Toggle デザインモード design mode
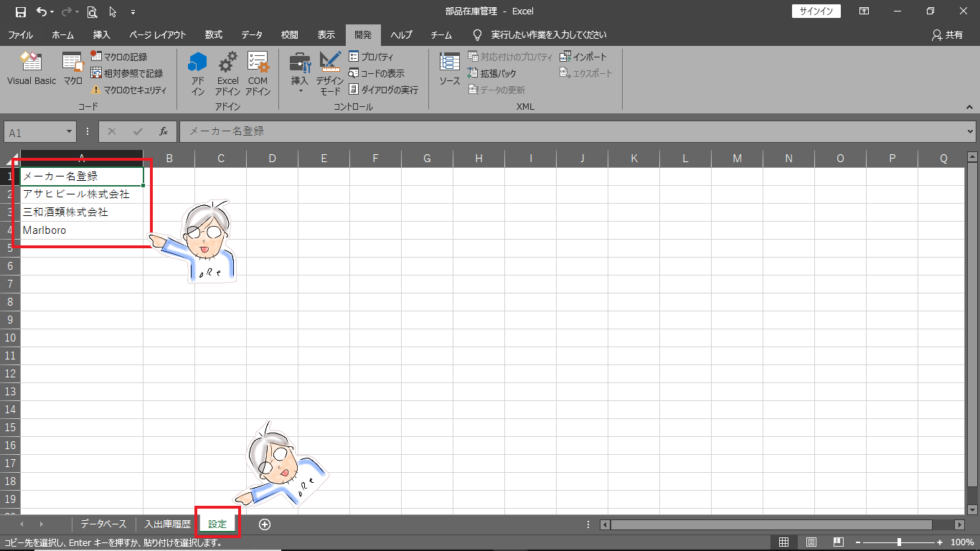Image resolution: width=980 pixels, height=551 pixels. tap(330, 74)
